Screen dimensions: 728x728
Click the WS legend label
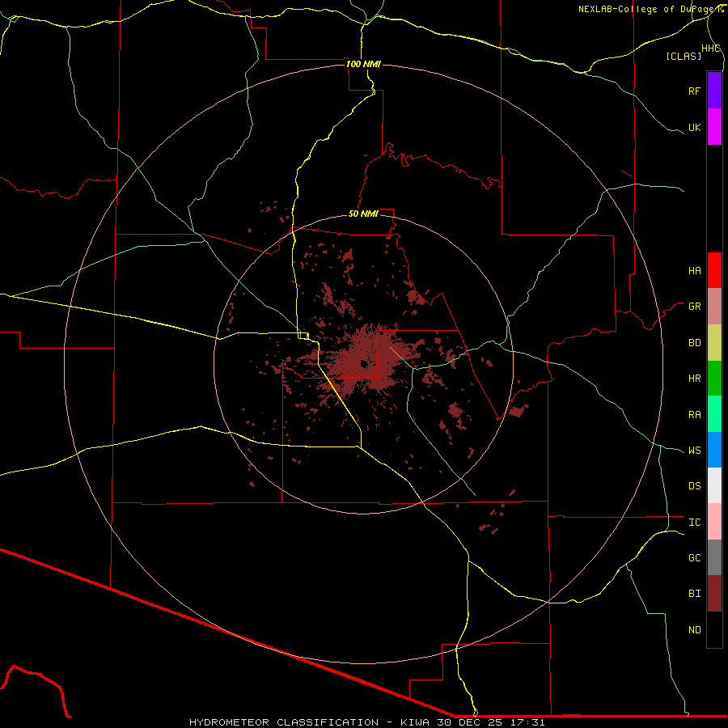tap(694, 451)
